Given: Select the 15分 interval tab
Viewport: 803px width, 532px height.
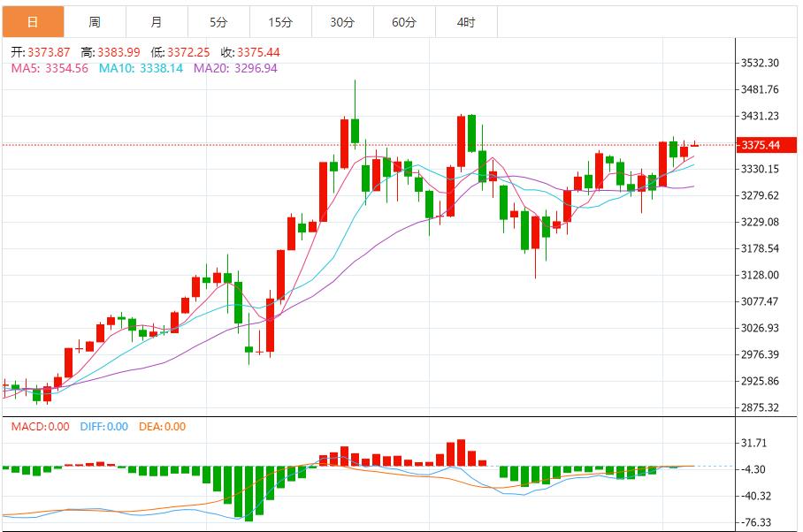Looking at the screenshot, I should click(x=280, y=22).
